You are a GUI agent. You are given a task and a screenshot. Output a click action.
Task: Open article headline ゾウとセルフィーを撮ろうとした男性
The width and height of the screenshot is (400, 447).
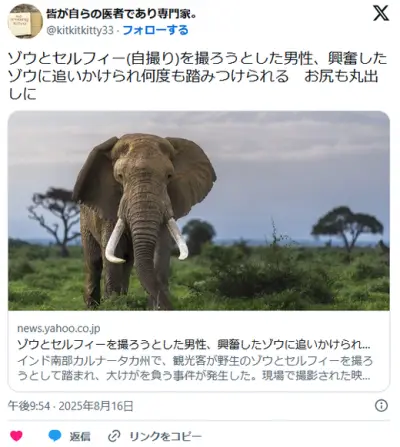(x=194, y=345)
